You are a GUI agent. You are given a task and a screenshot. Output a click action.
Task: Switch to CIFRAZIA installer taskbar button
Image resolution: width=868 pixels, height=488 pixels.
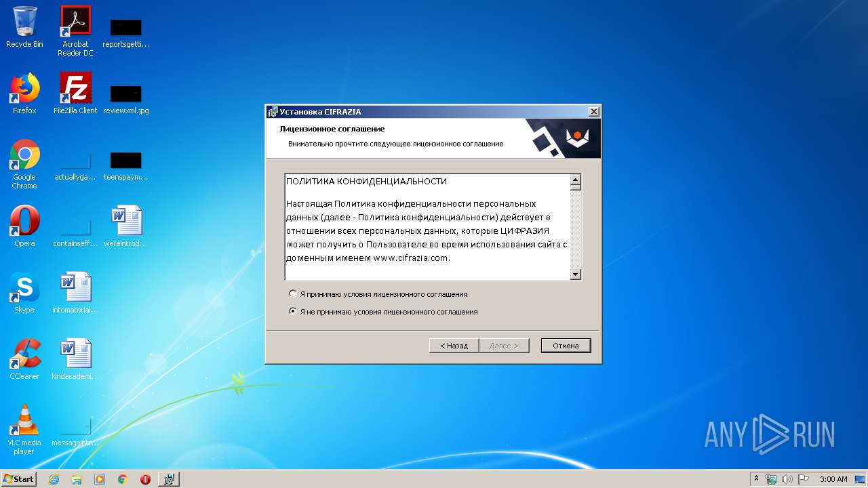point(169,479)
